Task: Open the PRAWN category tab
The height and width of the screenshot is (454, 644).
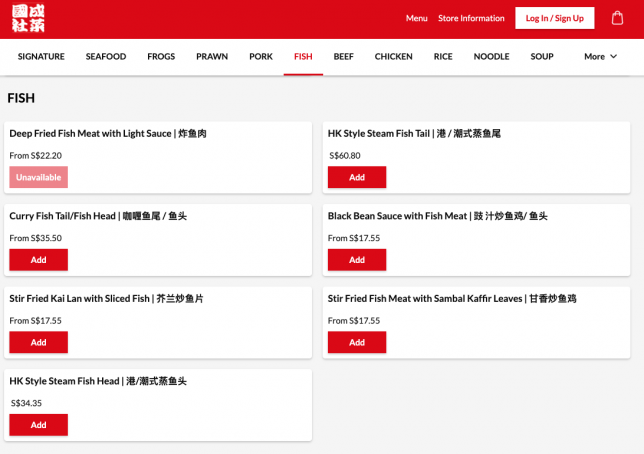Action: pyautogui.click(x=212, y=57)
